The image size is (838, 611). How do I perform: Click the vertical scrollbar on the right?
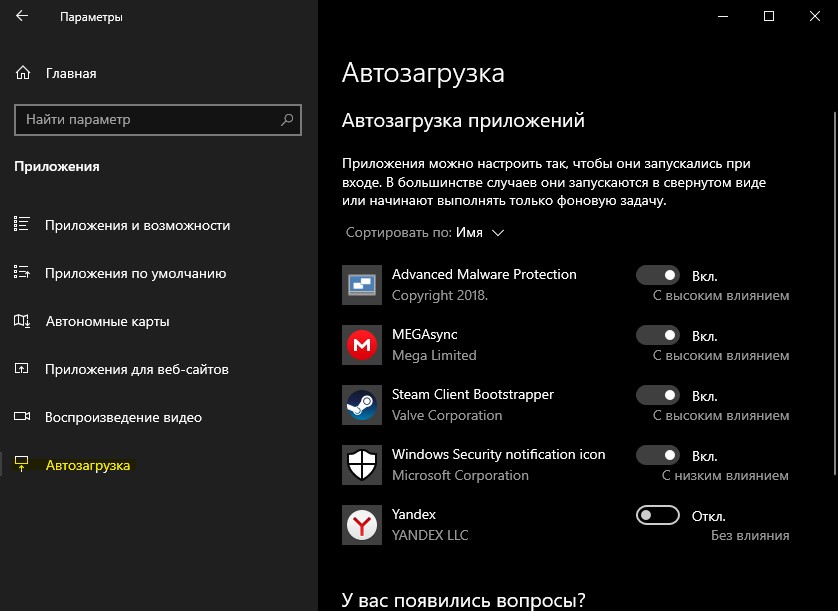834,293
